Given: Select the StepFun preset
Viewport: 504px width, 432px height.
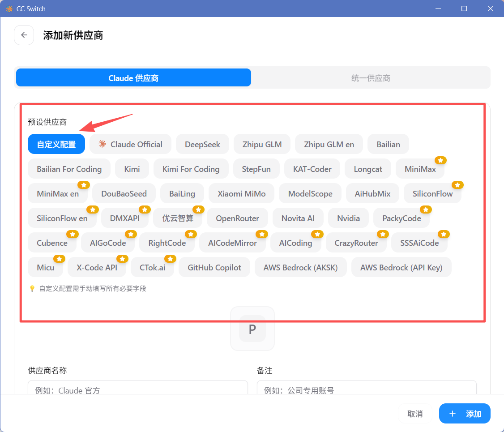Looking at the screenshot, I should tap(256, 169).
